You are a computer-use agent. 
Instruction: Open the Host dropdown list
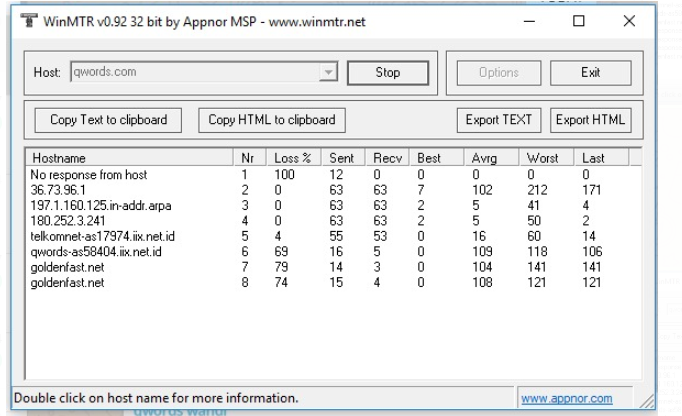pyautogui.click(x=326, y=73)
